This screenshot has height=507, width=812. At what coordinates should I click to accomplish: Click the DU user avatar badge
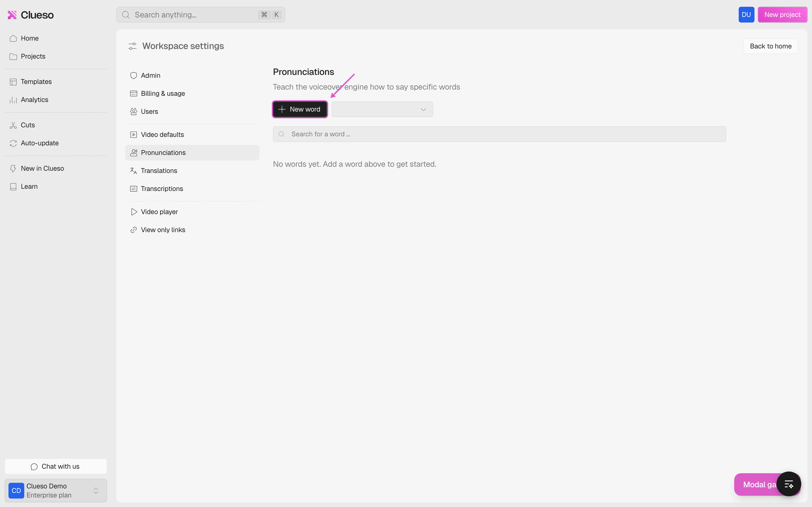746,14
